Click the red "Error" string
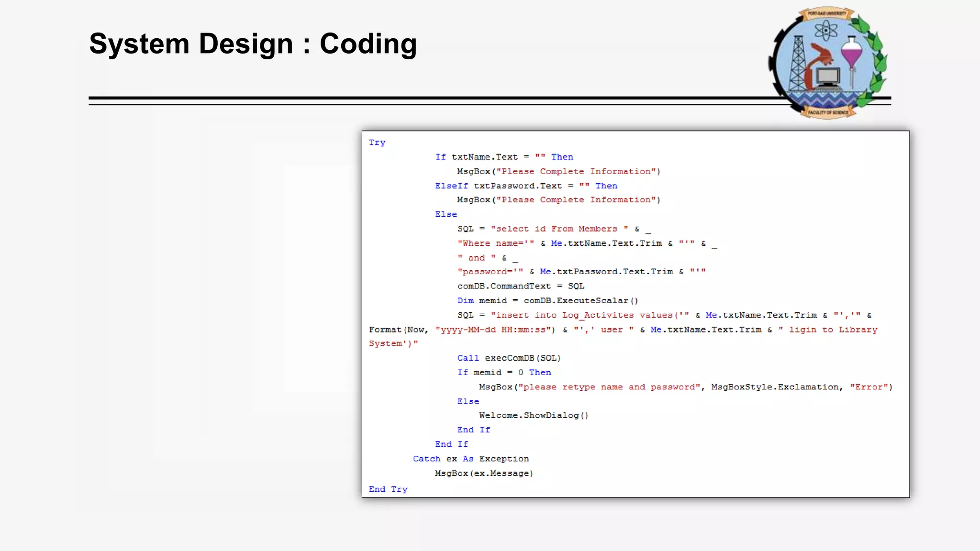This screenshot has width=980, height=551. click(x=869, y=387)
